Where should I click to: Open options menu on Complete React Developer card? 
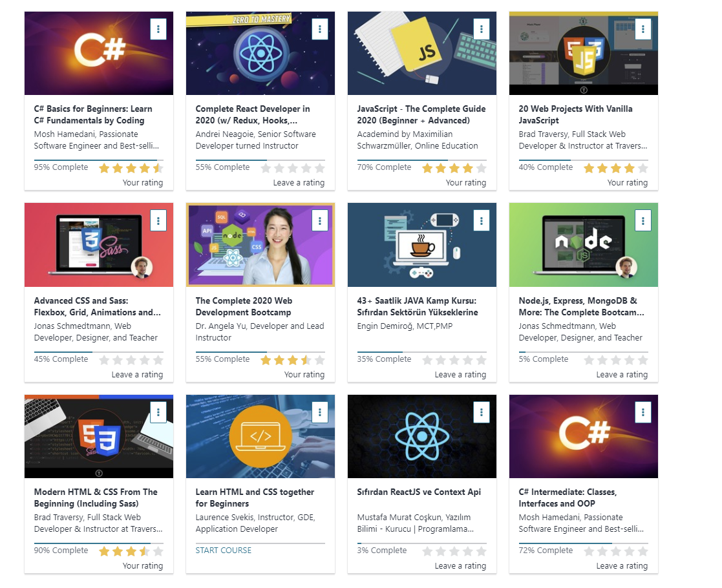click(x=319, y=29)
